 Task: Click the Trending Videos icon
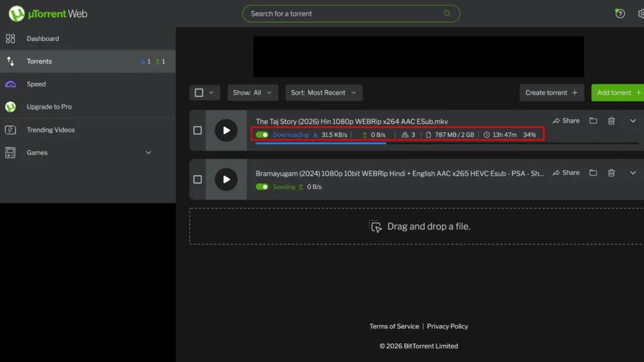click(x=10, y=129)
